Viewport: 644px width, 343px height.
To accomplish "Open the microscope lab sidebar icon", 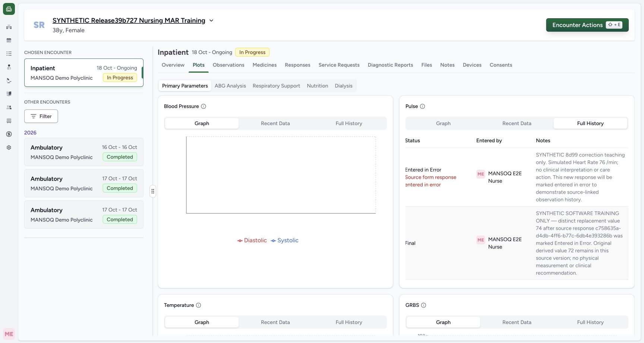I will pyautogui.click(x=9, y=80).
